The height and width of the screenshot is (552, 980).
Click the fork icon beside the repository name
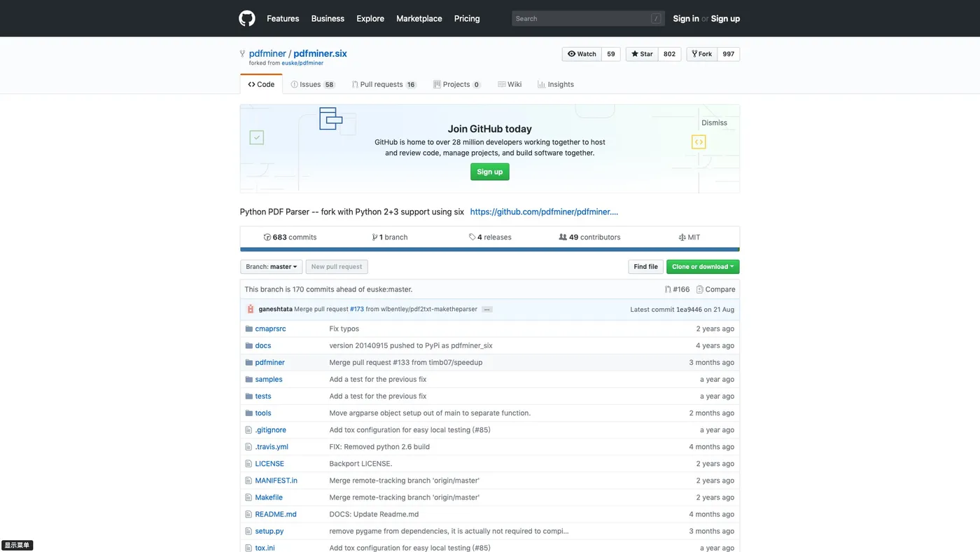click(242, 53)
